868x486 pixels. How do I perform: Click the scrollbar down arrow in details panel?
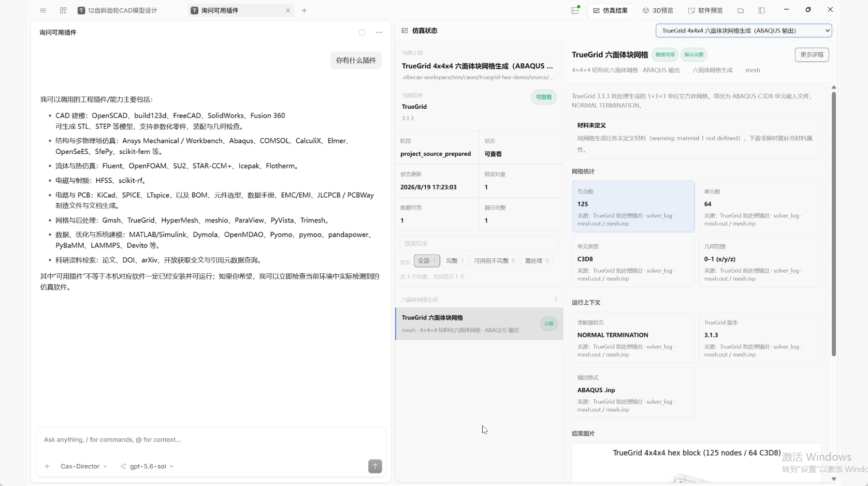(834, 479)
